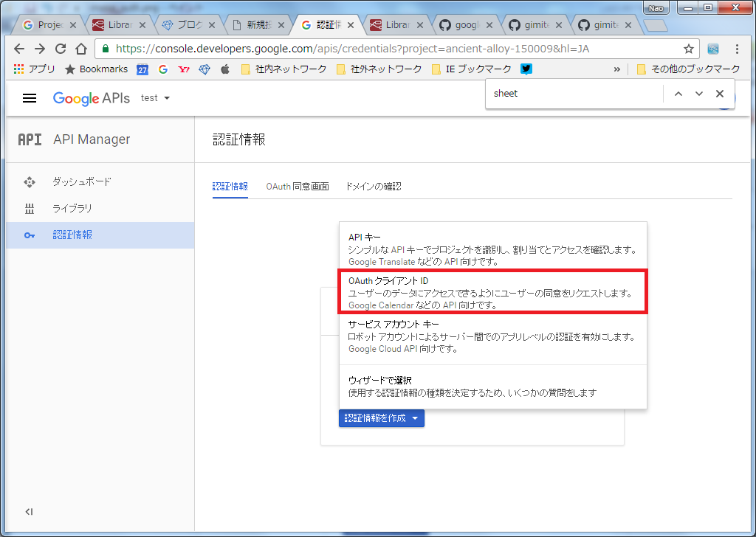Open the IE ブックマーク folder
The image size is (756, 537).
click(x=472, y=69)
